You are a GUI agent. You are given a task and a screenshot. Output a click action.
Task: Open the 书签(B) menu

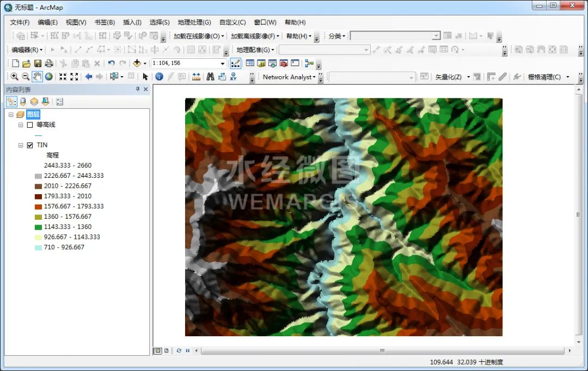105,22
